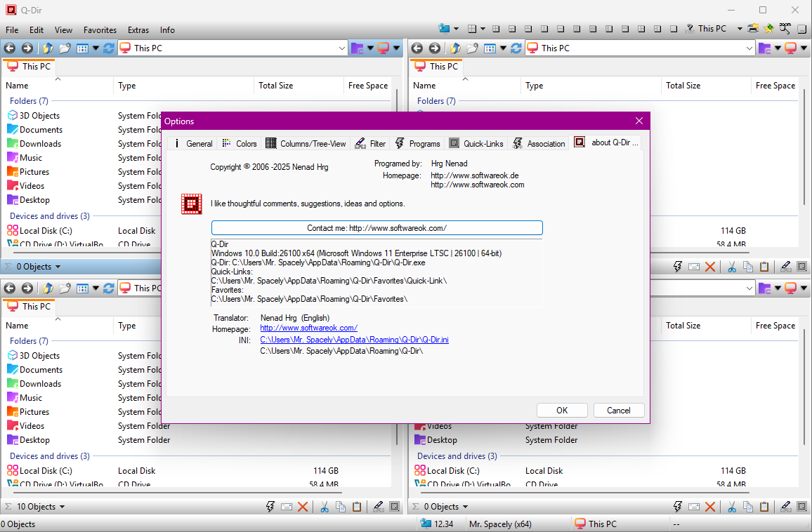
Task: Click "Mr. Spacely (x64)" in the status bar
Action: pos(500,524)
